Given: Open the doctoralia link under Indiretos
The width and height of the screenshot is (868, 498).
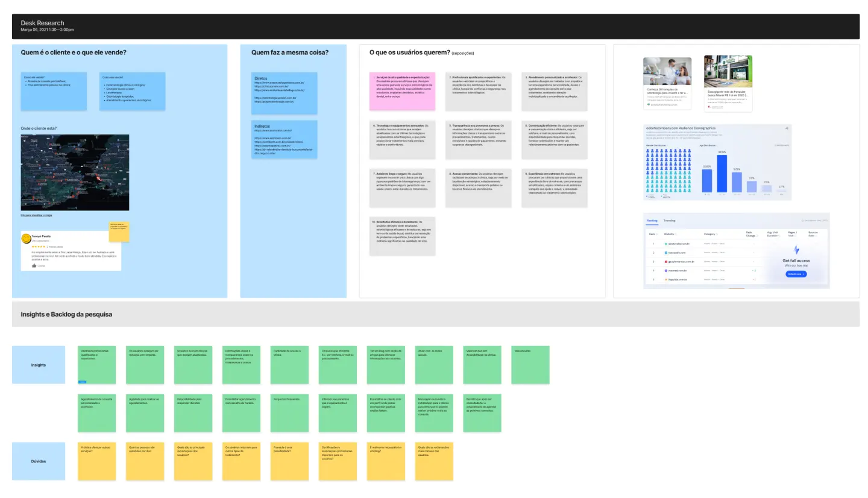Looking at the screenshot, I should [272, 130].
